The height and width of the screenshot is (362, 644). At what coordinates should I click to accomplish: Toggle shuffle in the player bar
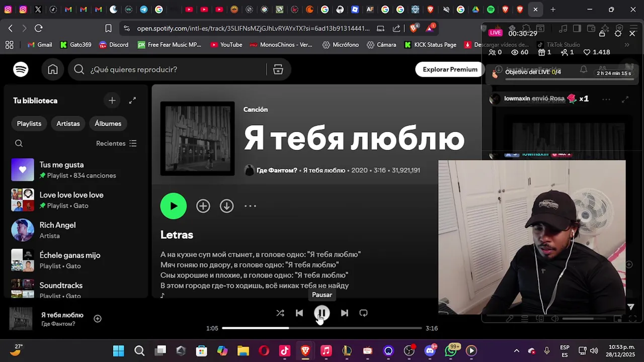pyautogui.click(x=280, y=313)
